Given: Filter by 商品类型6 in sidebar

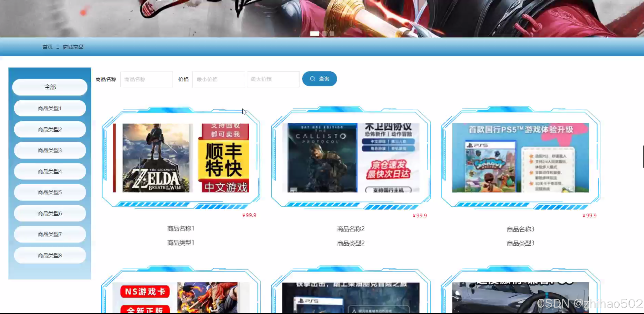Looking at the screenshot, I should pyautogui.click(x=50, y=213).
